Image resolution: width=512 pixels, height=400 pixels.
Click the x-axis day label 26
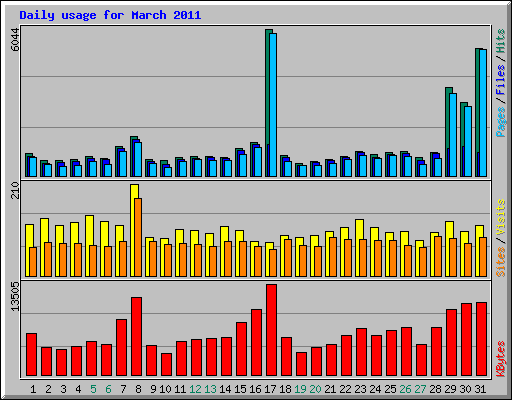point(405,389)
